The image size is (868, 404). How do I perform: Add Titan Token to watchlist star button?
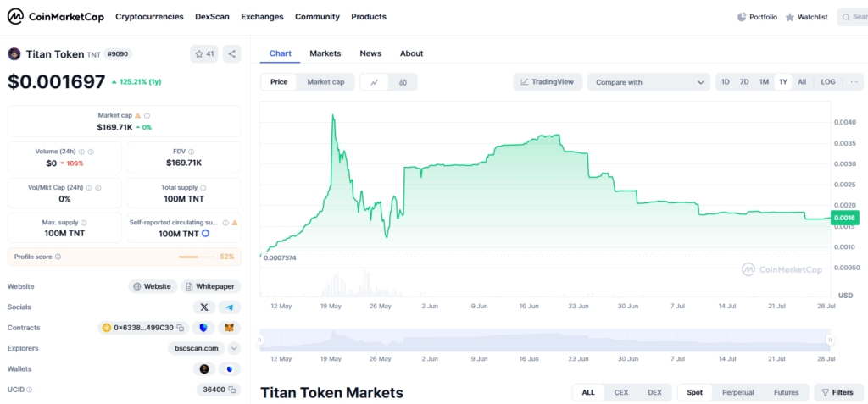tap(204, 53)
